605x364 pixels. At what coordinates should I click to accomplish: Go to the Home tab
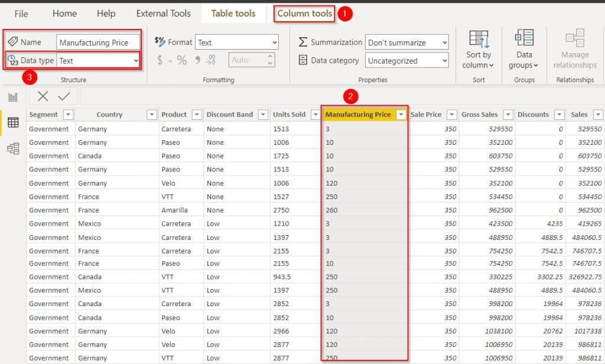[64, 14]
